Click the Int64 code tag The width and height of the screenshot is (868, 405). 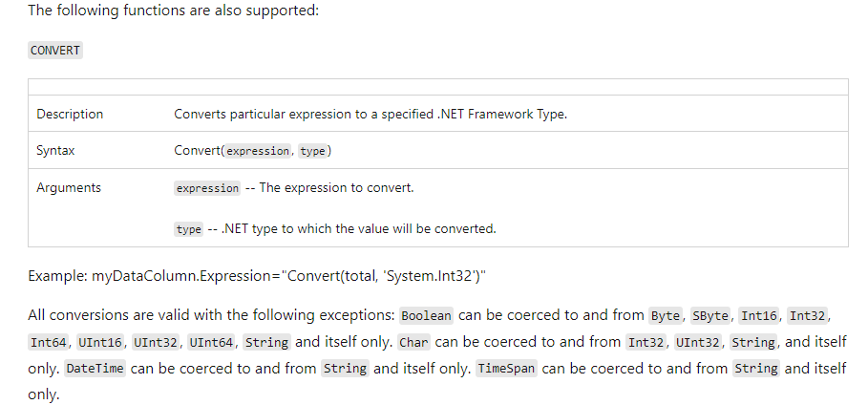tap(48, 342)
